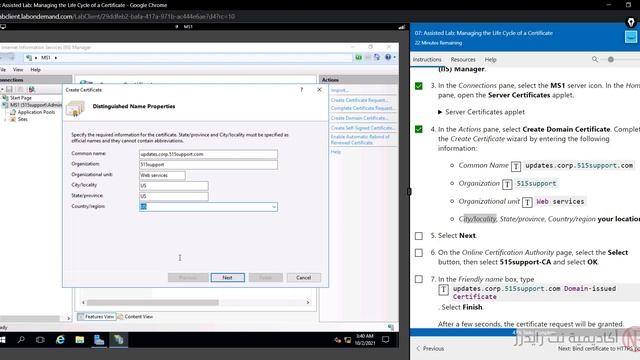Open the IIS Manager Help menu
The height and width of the screenshot is (360, 640).
point(36,70)
